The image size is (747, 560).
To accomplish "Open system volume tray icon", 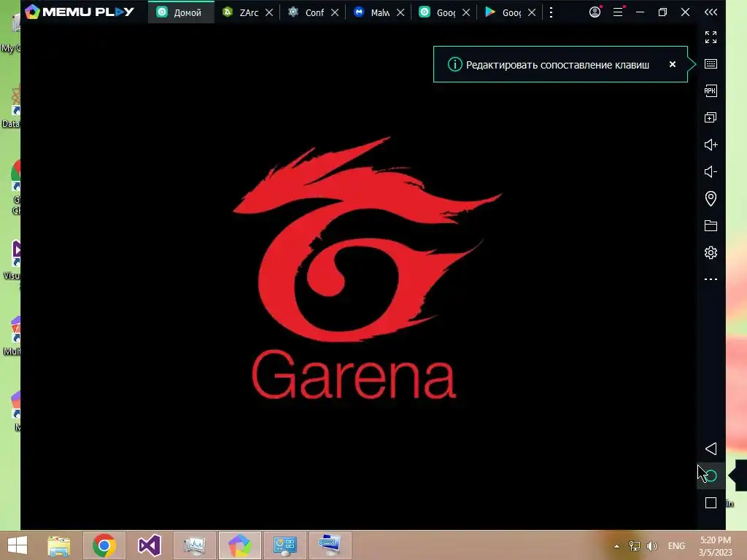I will (651, 545).
